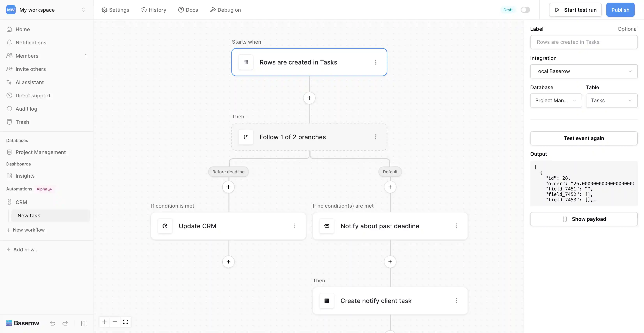The width and height of the screenshot is (644, 333).
Task: Open the History menu
Action: (x=154, y=10)
